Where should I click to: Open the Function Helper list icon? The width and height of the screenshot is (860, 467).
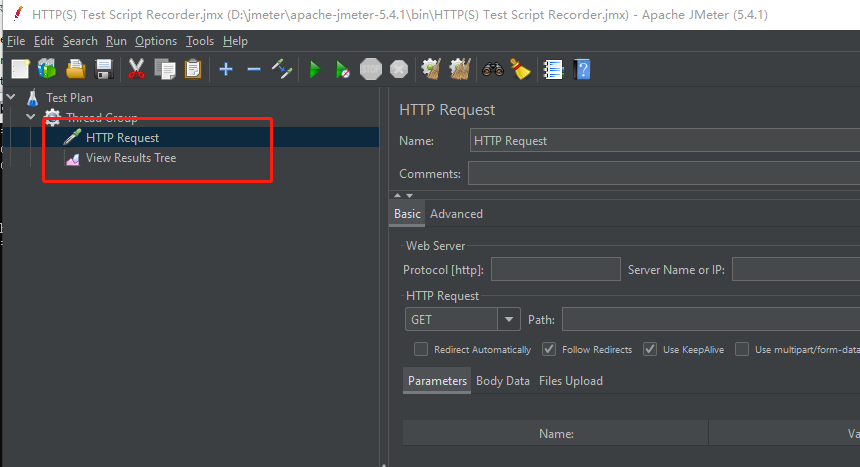click(x=553, y=70)
